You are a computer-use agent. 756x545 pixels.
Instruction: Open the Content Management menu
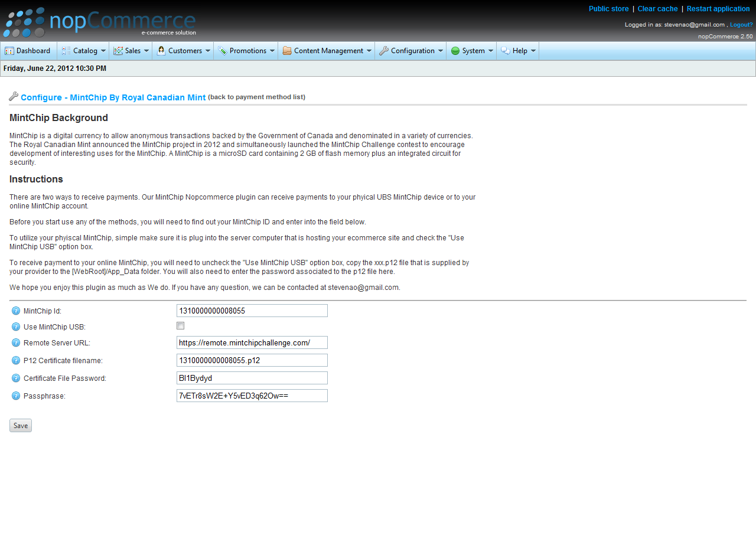pyautogui.click(x=327, y=51)
